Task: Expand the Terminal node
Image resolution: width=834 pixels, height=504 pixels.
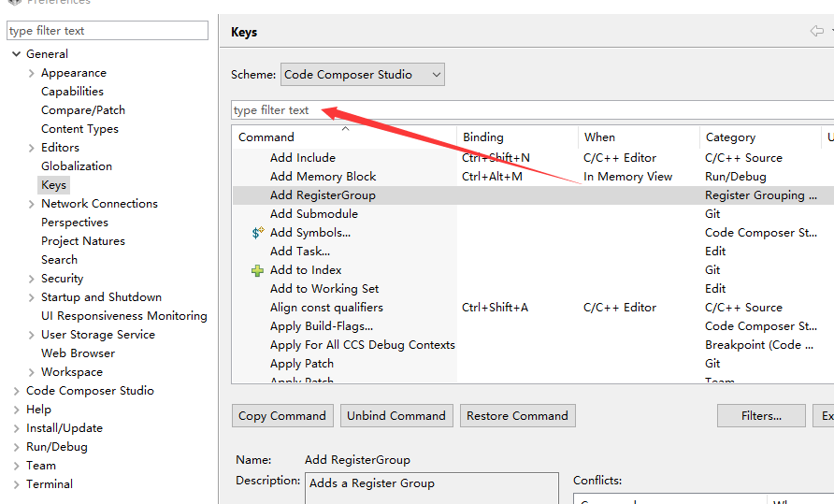Action: click(x=17, y=484)
